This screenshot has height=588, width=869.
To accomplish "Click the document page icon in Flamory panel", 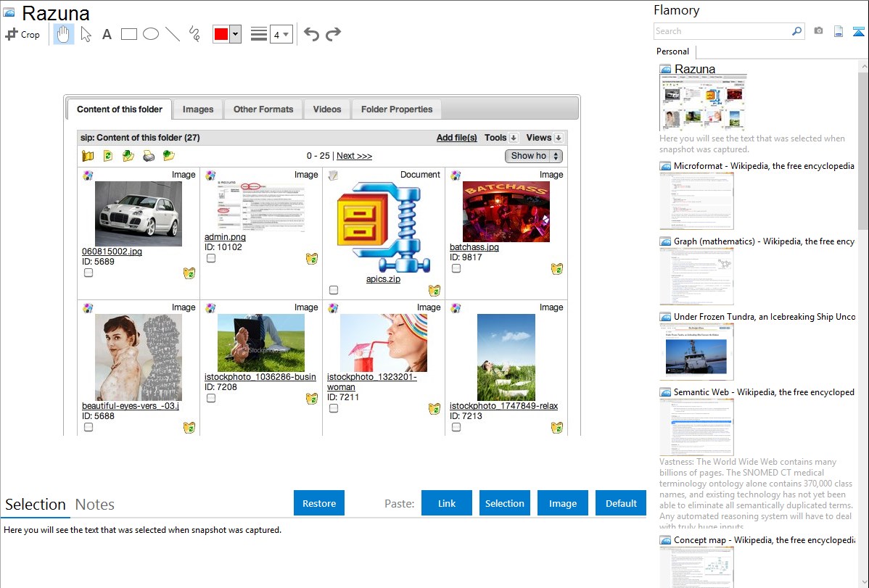I will (839, 31).
